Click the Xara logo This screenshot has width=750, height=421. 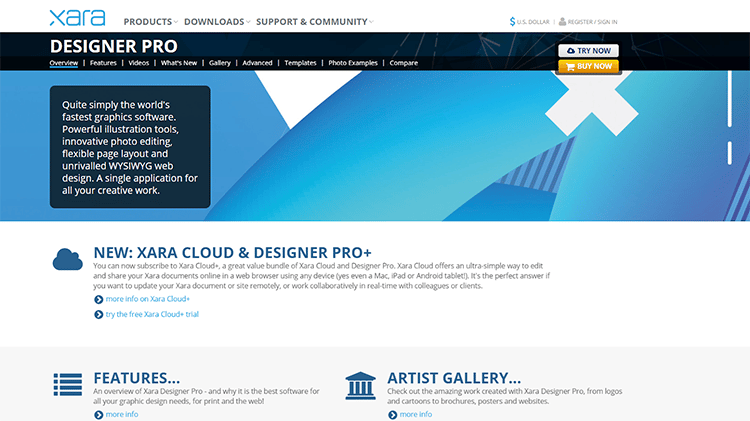coord(78,18)
